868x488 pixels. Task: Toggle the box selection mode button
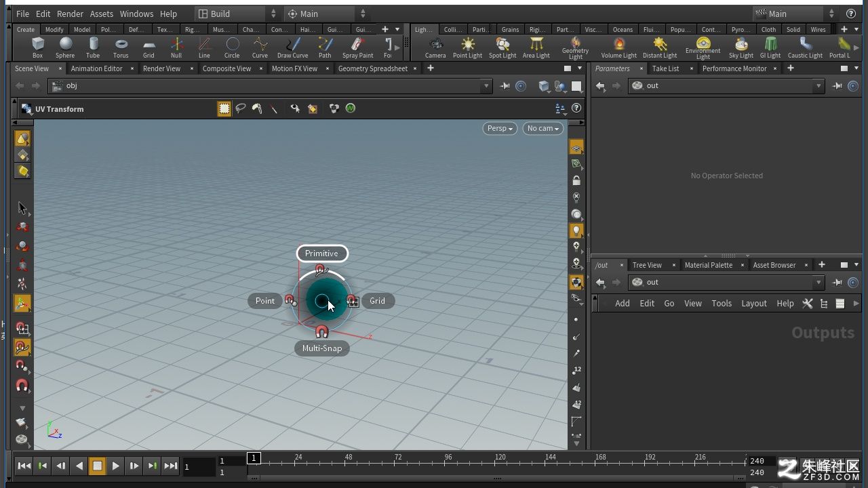[x=224, y=108]
